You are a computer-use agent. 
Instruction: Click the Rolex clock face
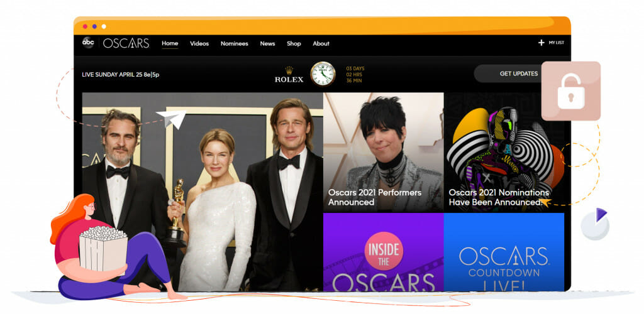tap(323, 73)
